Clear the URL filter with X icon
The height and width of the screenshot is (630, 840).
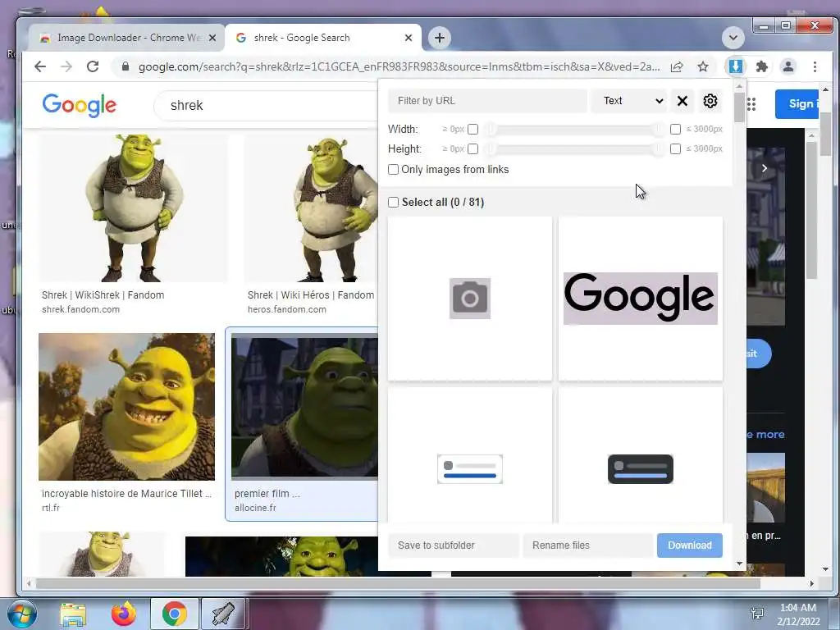pos(682,101)
